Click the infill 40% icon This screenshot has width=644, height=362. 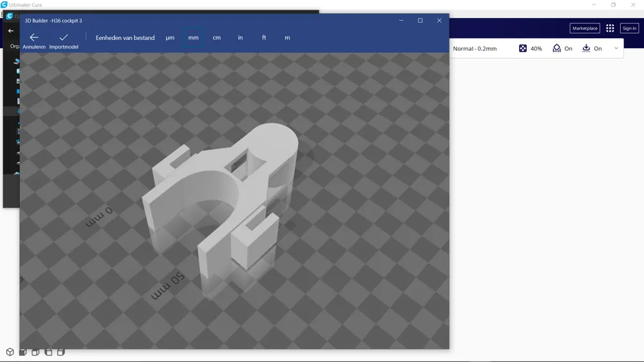tap(523, 48)
